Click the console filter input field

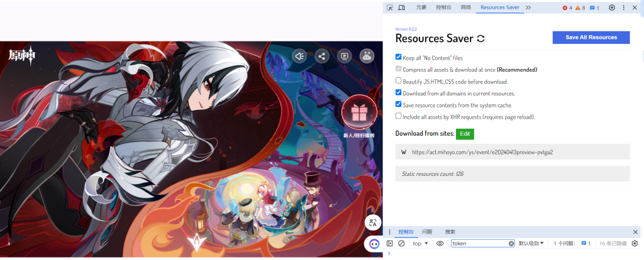(x=484, y=244)
